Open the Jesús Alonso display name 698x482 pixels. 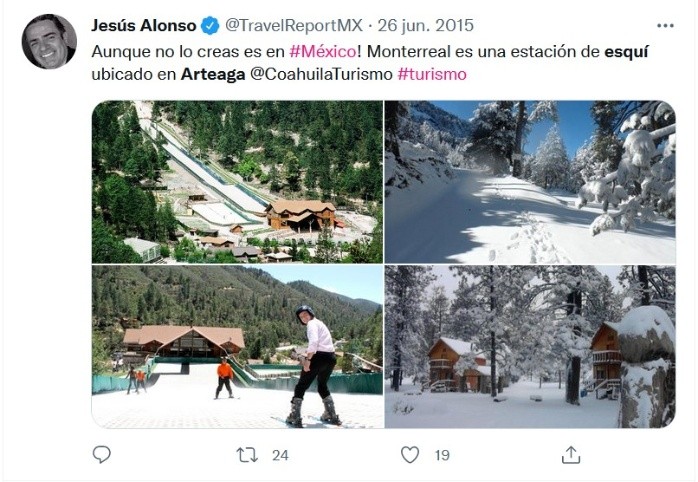click(144, 25)
